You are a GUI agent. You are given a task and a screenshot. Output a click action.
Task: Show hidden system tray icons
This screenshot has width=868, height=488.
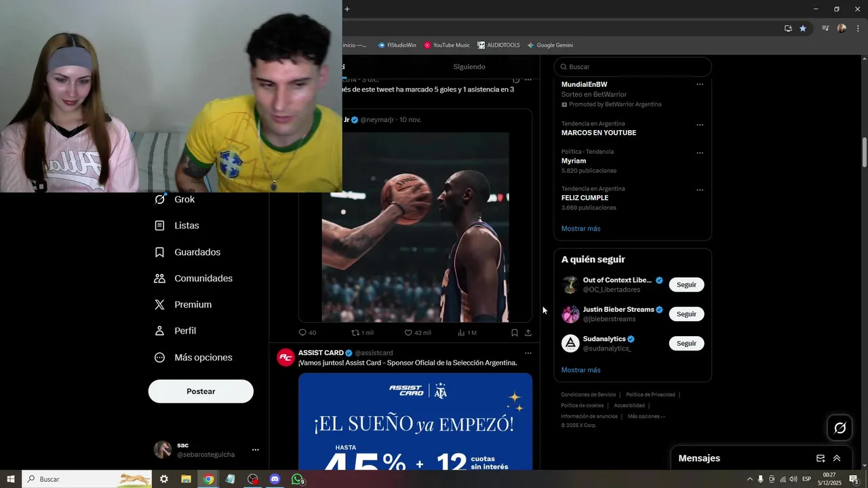pos(749,479)
